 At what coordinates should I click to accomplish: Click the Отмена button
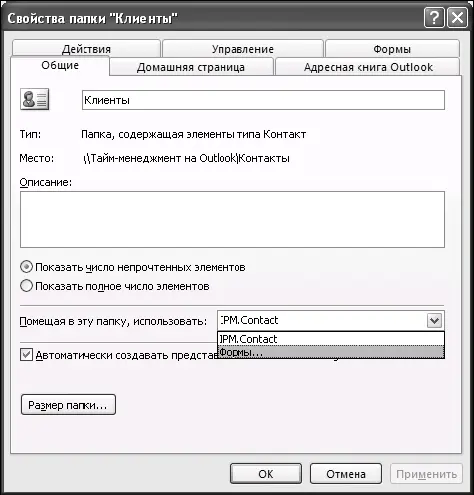point(346,474)
